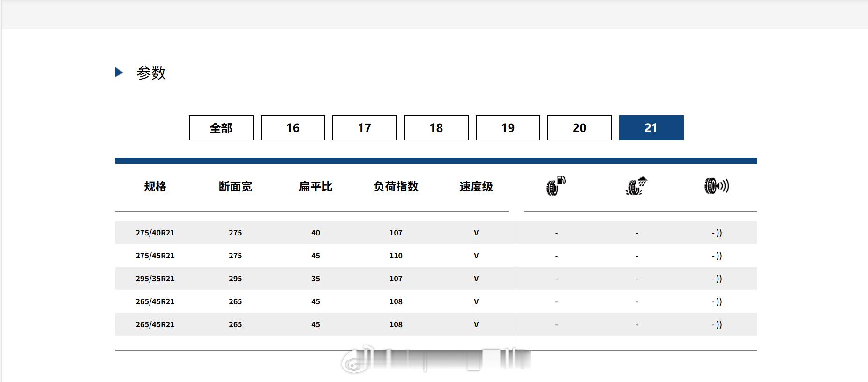868x382 pixels.
Task: Select the 19 inch size tab
Action: point(508,128)
